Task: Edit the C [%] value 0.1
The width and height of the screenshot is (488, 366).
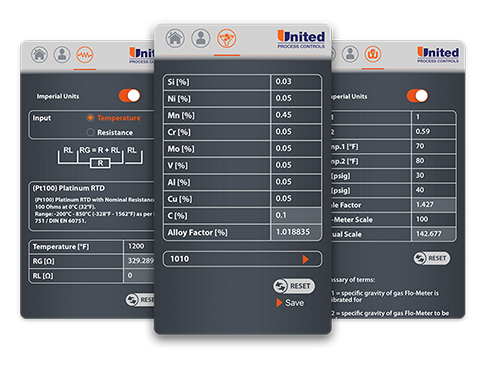Action: pos(296,215)
